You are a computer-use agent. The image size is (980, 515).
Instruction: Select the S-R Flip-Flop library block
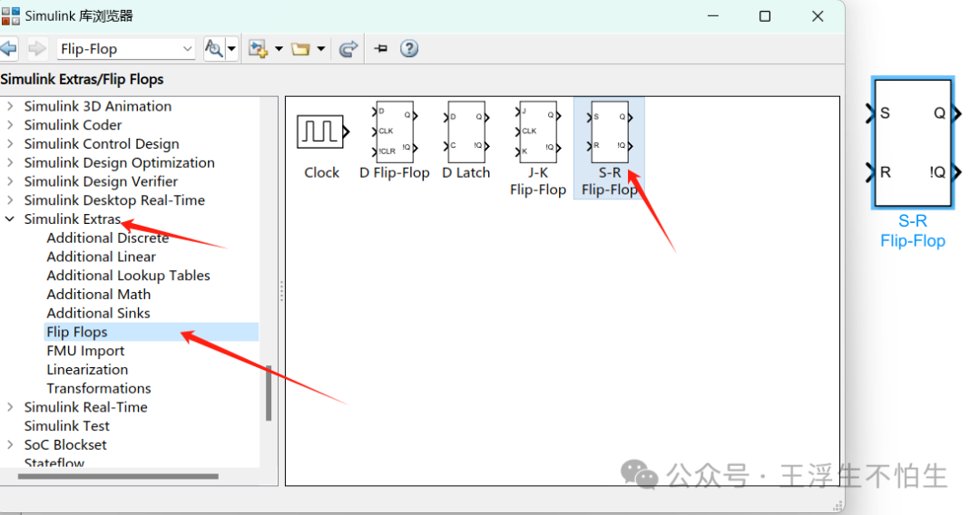(610, 150)
